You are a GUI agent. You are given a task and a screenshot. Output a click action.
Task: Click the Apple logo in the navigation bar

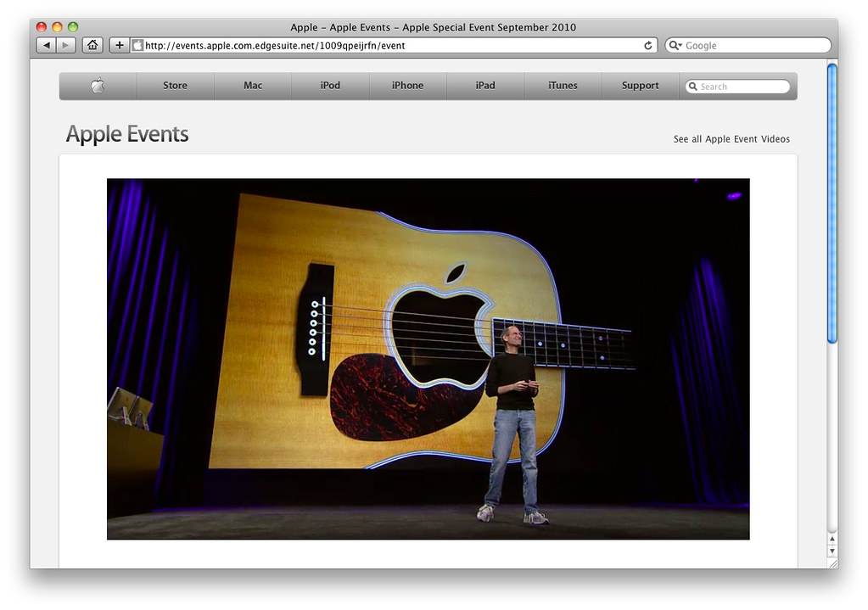[x=98, y=86]
